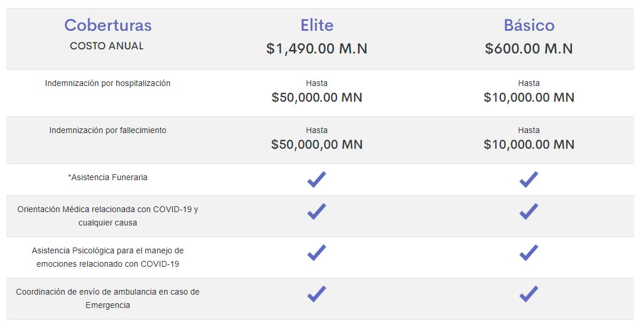Image resolution: width=644 pixels, height=326 pixels.
Task: Select the Básico plan heading
Action: [x=529, y=25]
